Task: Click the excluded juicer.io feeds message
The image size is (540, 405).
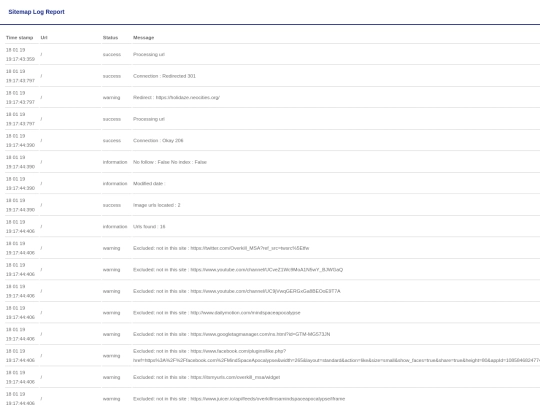Action: click(x=239, y=399)
